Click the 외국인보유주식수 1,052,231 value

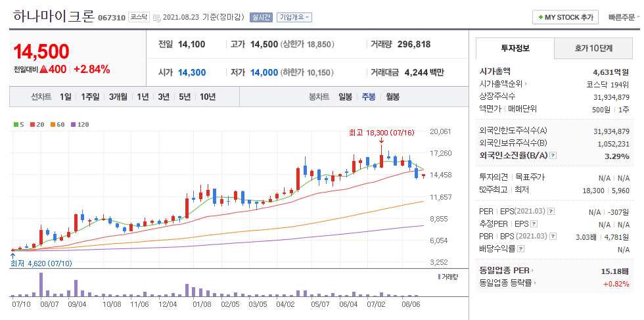pos(613,144)
